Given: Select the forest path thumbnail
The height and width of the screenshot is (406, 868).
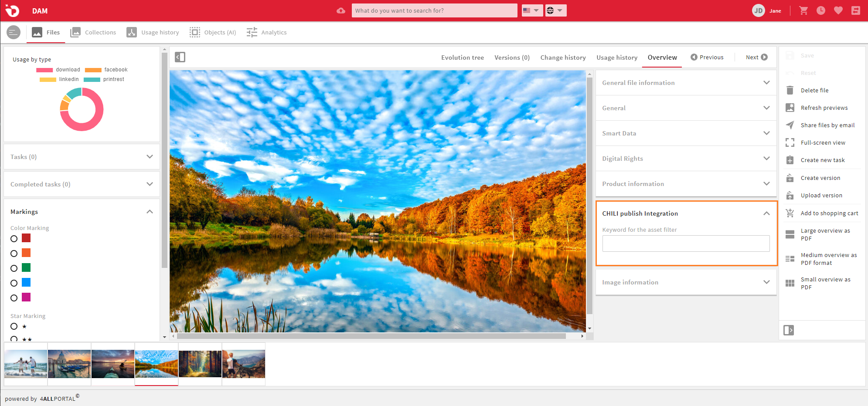Looking at the screenshot, I should [x=200, y=364].
